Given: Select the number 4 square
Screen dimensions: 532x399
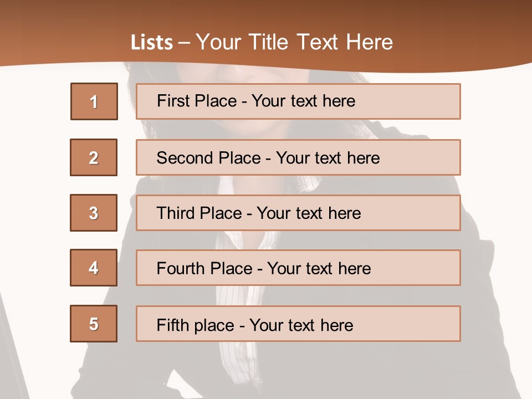Looking at the screenshot, I should [94, 268].
